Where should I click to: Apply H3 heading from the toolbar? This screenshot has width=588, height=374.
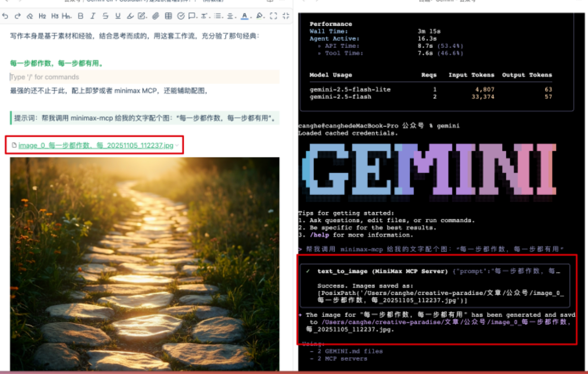pyautogui.click(x=55, y=16)
